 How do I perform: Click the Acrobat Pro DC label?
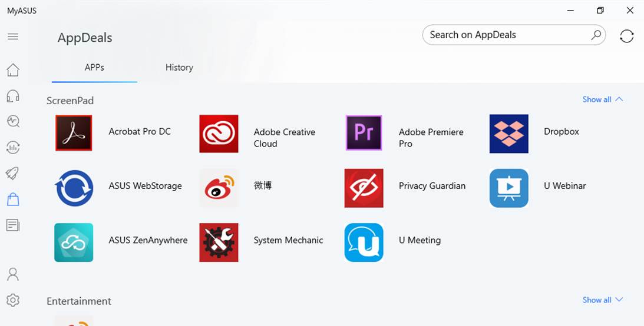[140, 132]
